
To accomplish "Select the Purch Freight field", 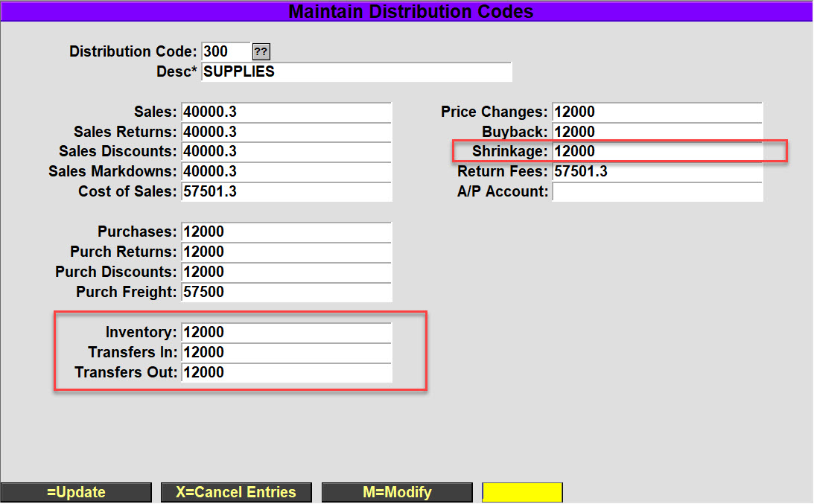I will click(x=286, y=293).
